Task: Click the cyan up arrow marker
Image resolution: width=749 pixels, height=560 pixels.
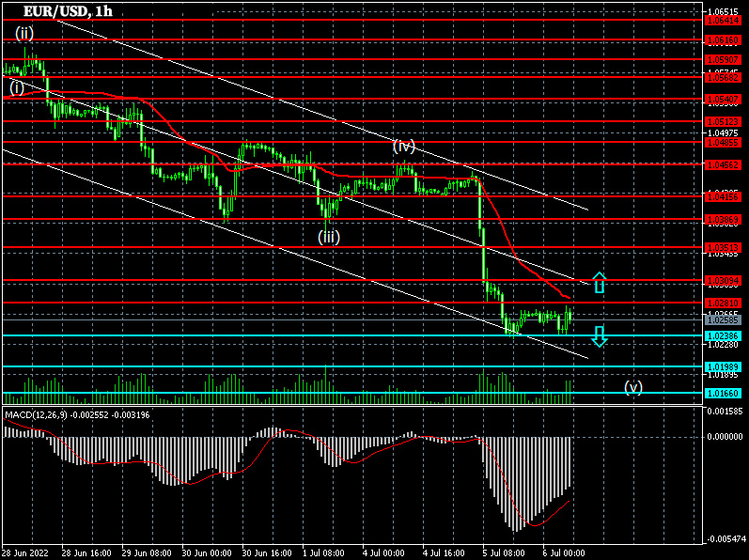Action: click(x=600, y=282)
